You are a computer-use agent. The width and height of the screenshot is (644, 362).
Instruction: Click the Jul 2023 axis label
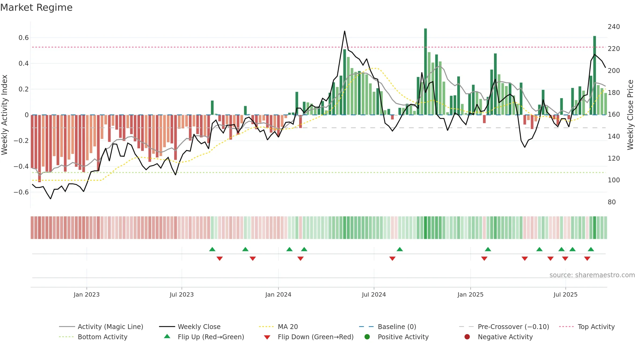coord(182,294)
